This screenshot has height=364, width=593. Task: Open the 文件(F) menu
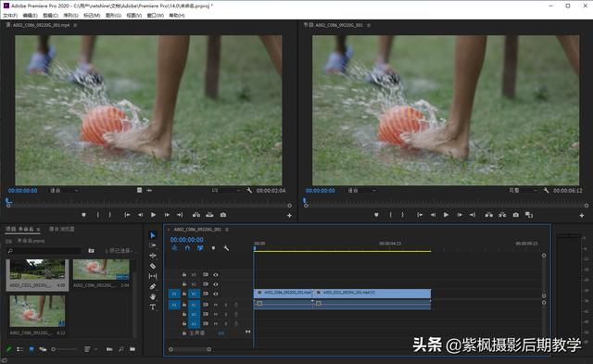coord(10,16)
